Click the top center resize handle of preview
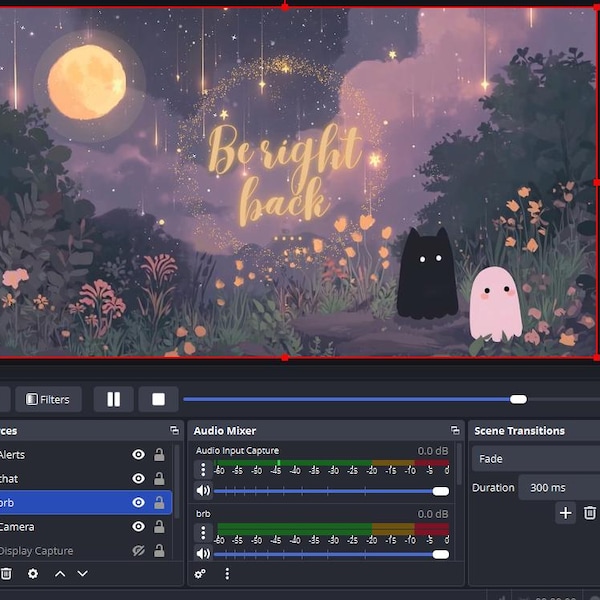Screen dimensions: 600x600 285,7
